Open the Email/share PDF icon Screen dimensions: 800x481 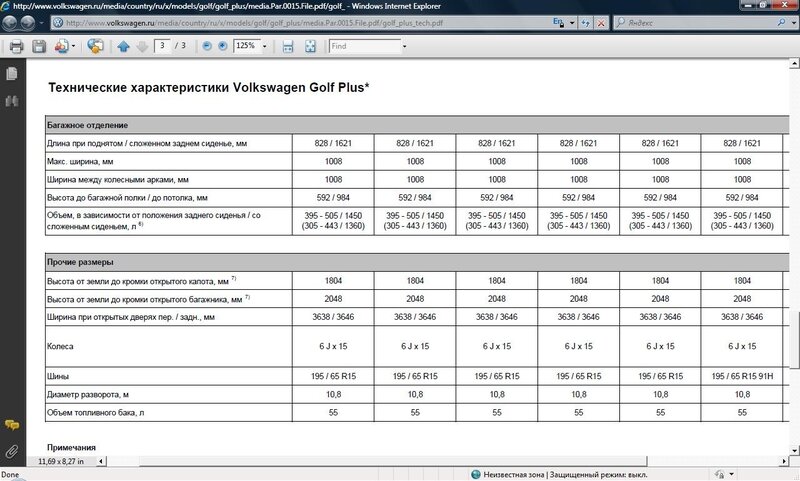point(62,46)
